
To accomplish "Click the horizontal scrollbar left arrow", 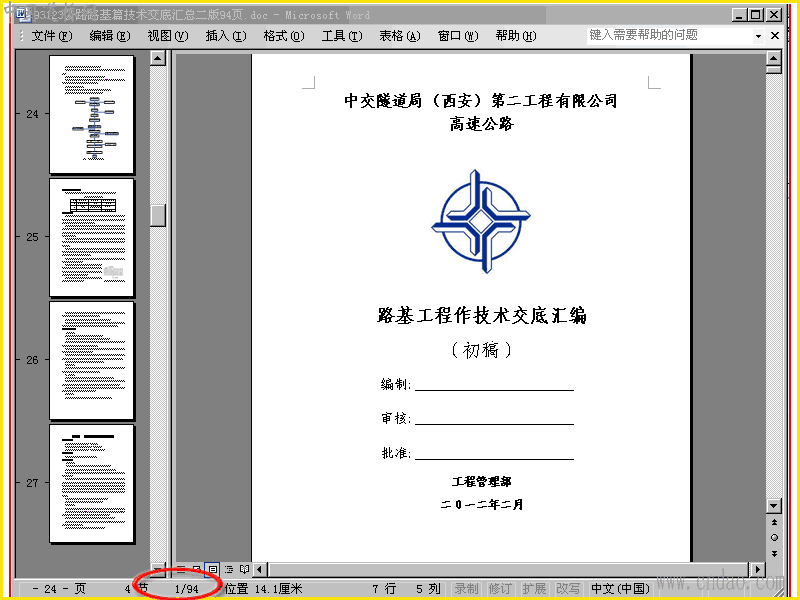I will pos(260,569).
